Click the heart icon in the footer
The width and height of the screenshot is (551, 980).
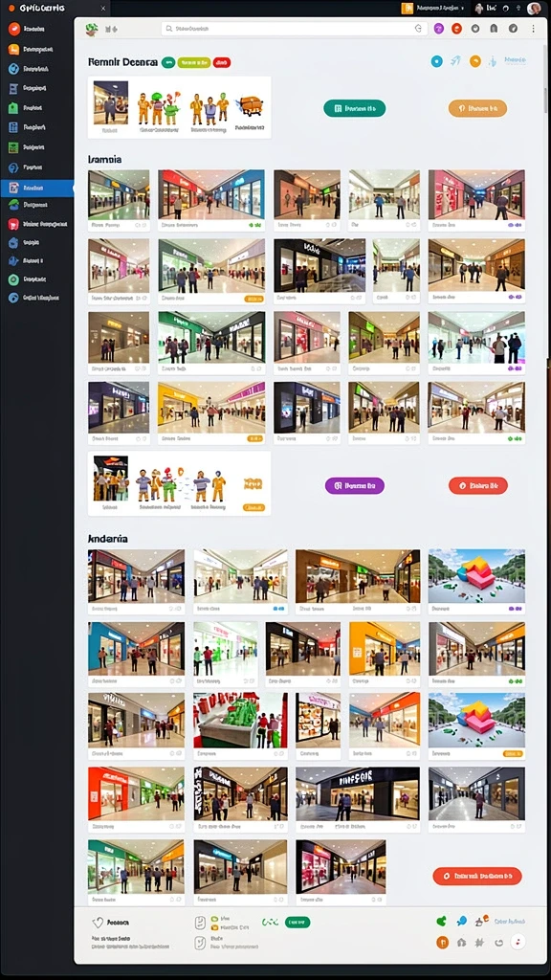[x=98, y=923]
